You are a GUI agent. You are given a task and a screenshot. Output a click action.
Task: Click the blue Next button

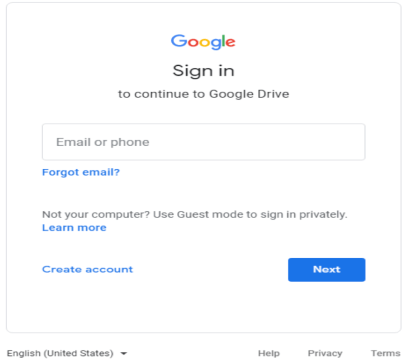(327, 270)
